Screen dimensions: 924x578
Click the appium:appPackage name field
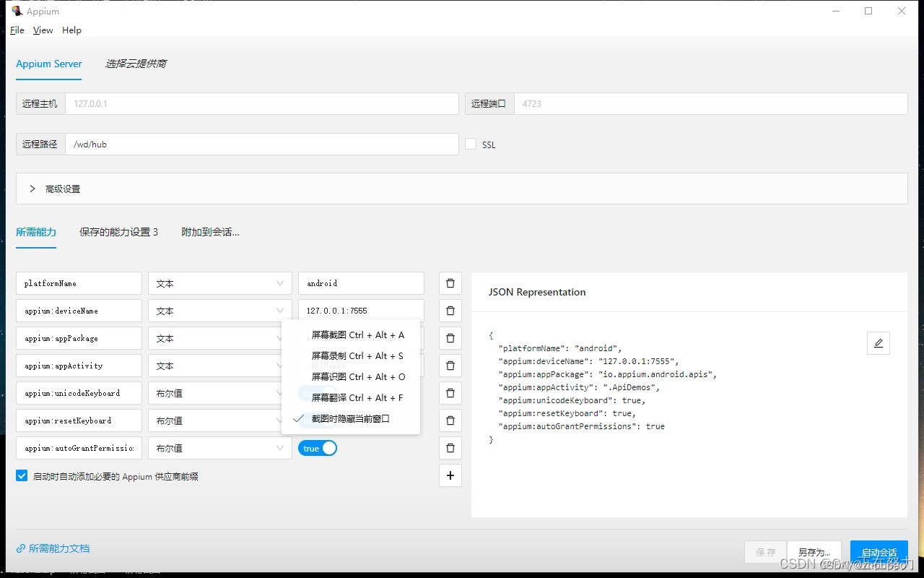click(x=79, y=338)
